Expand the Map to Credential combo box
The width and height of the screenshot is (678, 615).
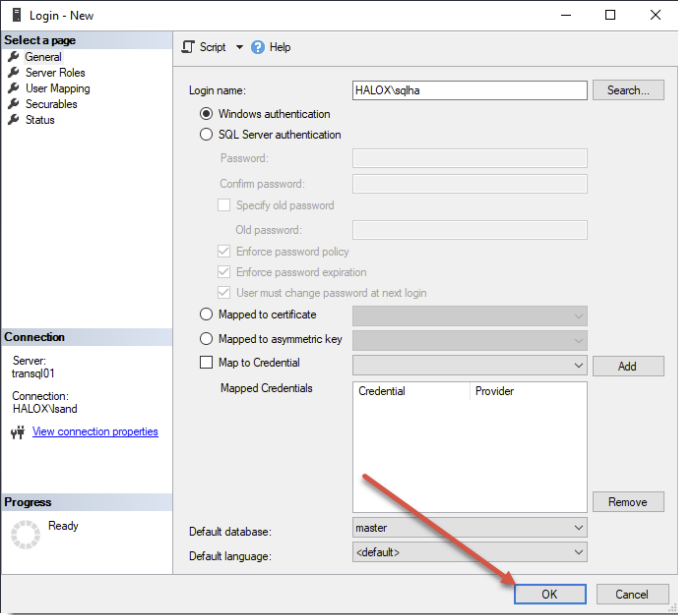pyautogui.click(x=470, y=365)
